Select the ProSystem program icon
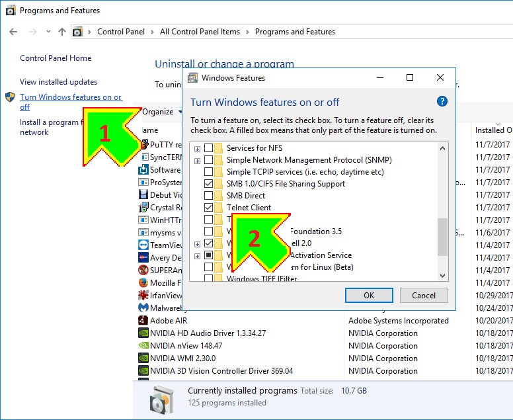 [x=143, y=183]
